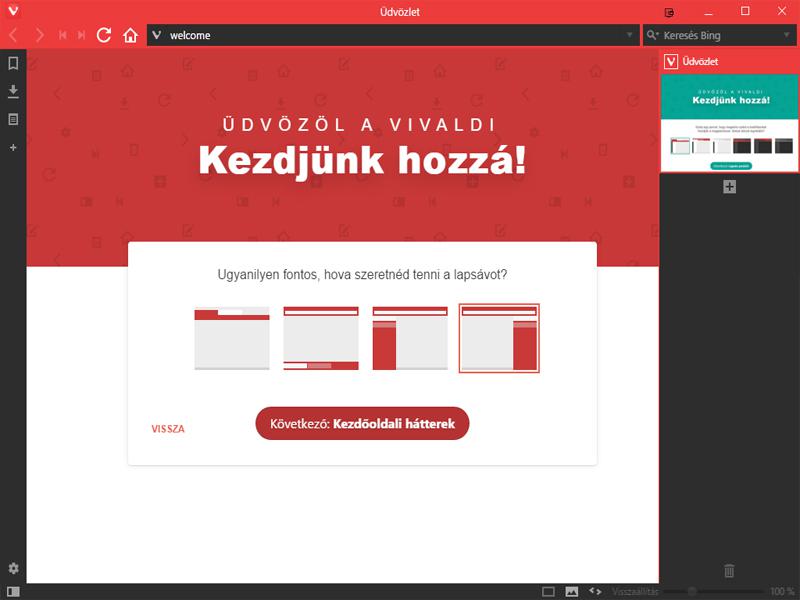
Task: Open the Bookmarks panel
Action: point(13,63)
